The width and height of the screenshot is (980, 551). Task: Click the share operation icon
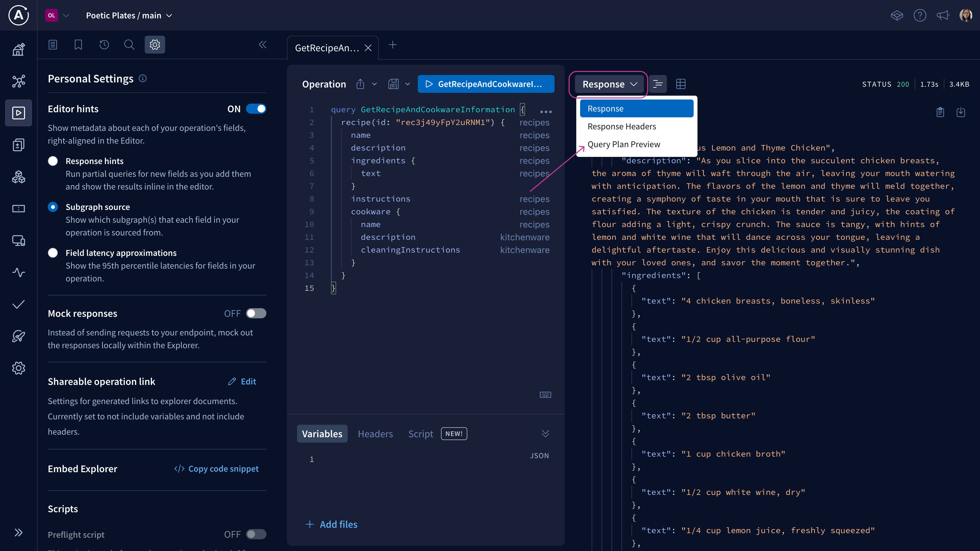tap(360, 84)
